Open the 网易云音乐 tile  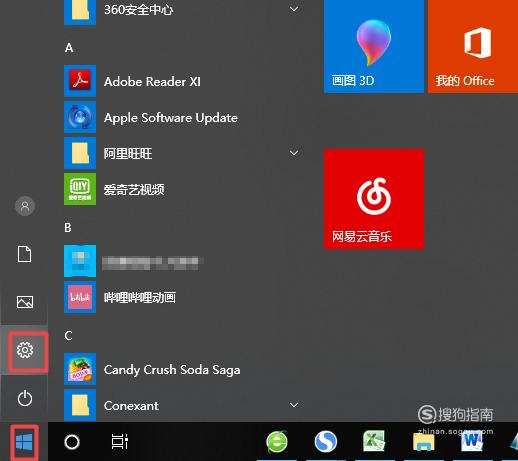(374, 199)
